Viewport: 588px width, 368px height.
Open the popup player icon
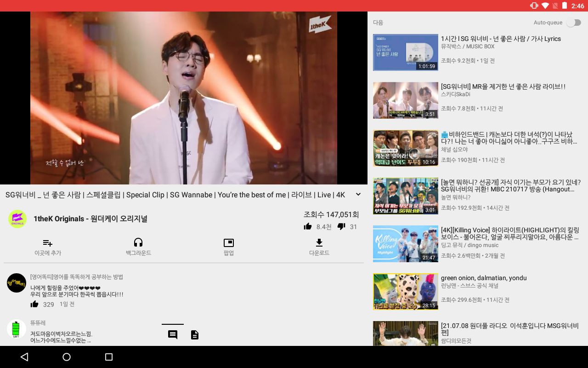click(229, 243)
